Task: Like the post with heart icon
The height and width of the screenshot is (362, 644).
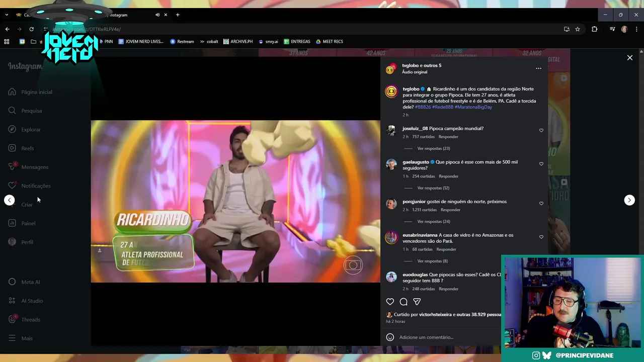Action: pos(390,302)
